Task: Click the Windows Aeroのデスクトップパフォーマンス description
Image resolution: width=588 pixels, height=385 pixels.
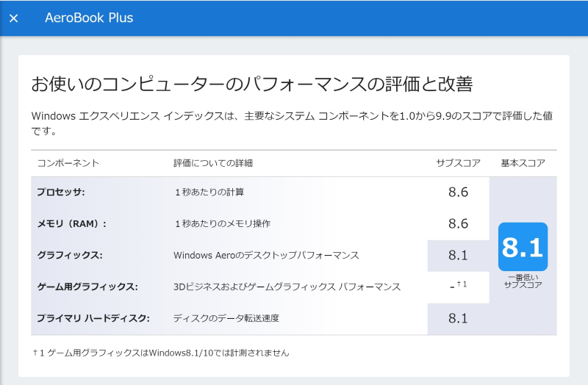Action: [266, 255]
